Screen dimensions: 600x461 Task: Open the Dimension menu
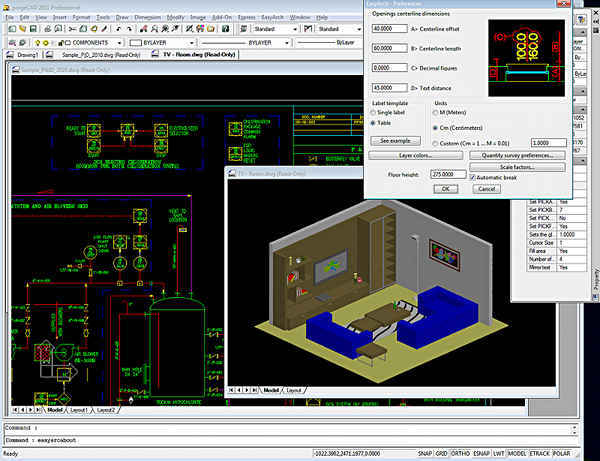pos(147,17)
